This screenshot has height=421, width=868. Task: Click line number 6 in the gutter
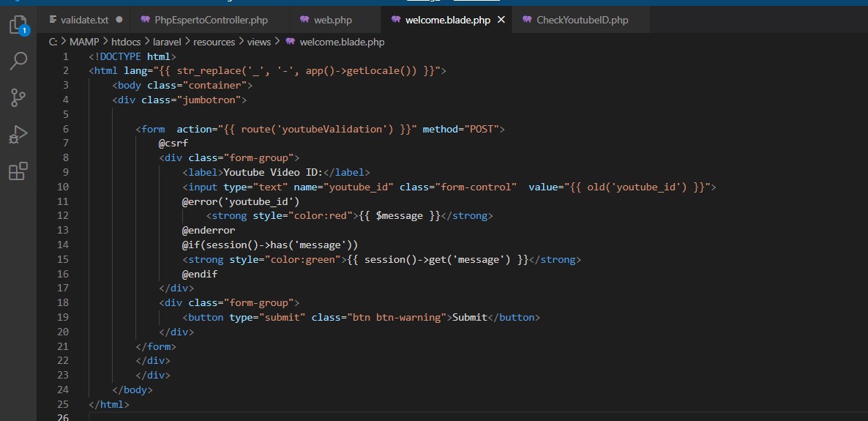click(66, 129)
